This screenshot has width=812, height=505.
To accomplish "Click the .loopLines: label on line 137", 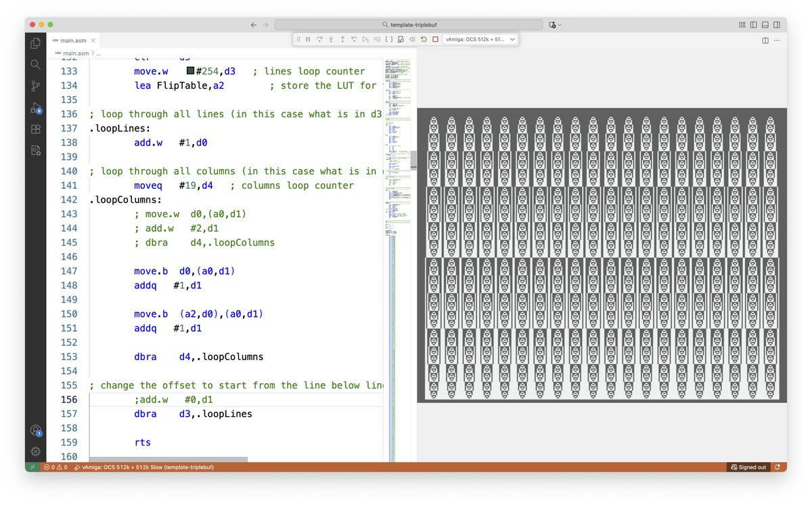I will [x=120, y=129].
